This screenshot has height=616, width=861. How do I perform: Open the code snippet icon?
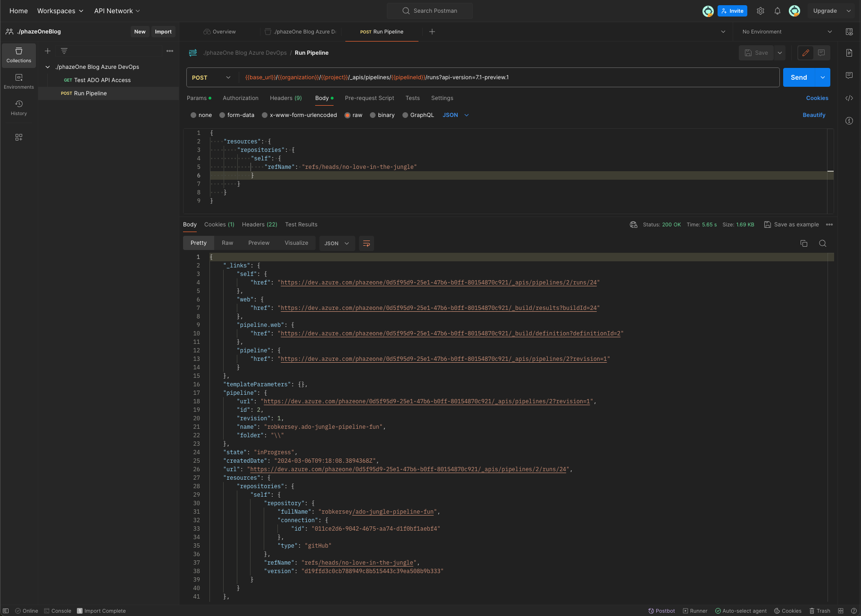(849, 98)
